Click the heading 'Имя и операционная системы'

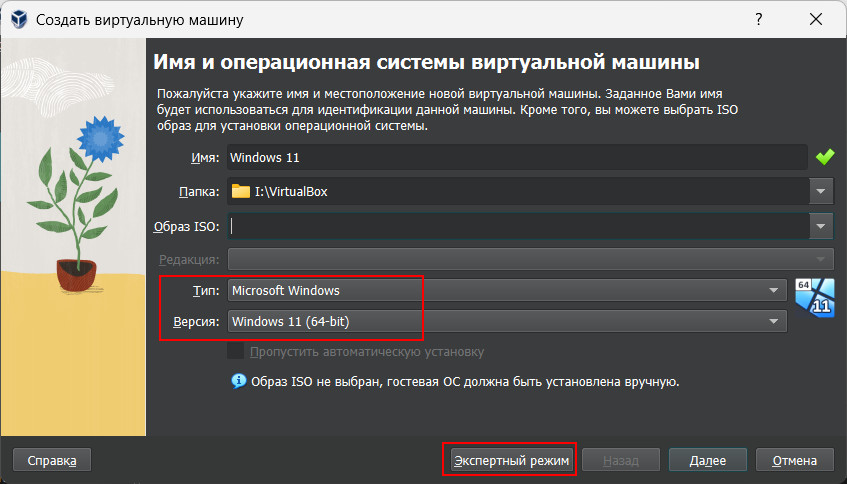point(427,62)
